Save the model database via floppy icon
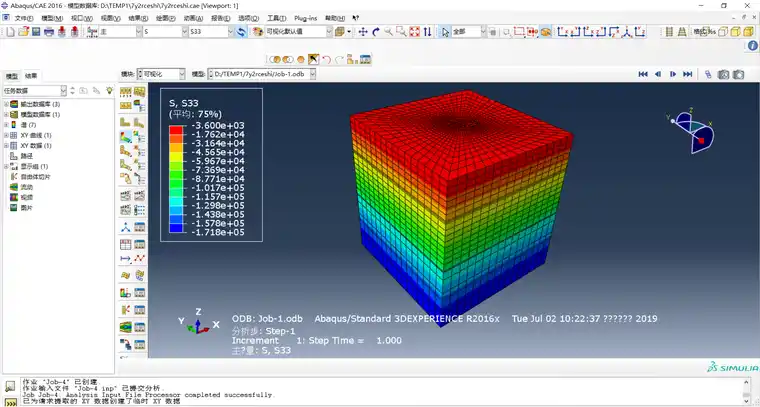Image resolution: width=760 pixels, height=407 pixels. 36,32
